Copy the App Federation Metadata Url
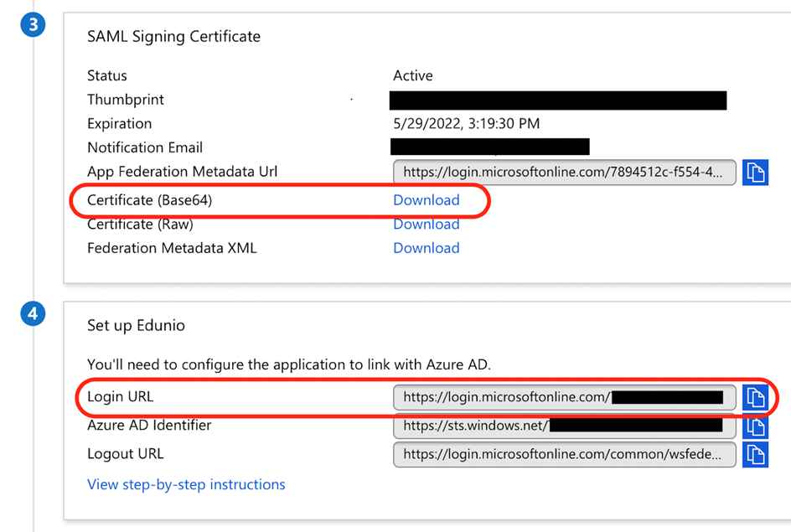The image size is (791, 532). coord(755,173)
